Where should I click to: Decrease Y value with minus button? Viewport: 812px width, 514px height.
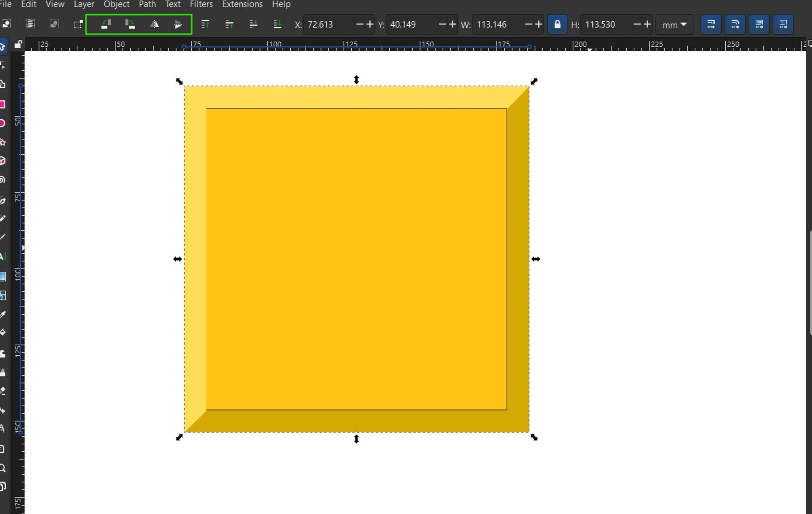point(443,24)
